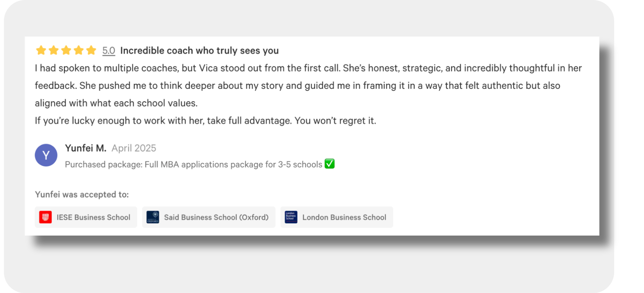This screenshot has height=293, width=644.
Task: Click the fourth gold rating star
Action: click(x=78, y=50)
